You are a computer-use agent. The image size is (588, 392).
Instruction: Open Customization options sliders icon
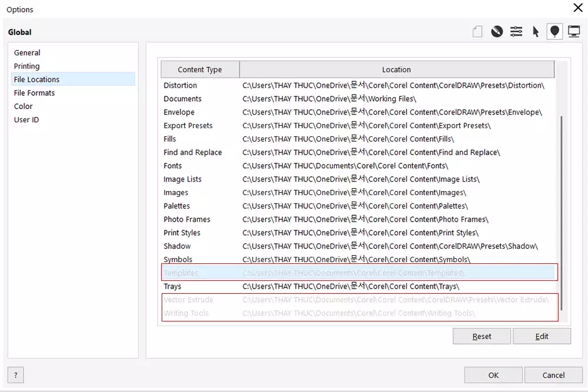516,32
